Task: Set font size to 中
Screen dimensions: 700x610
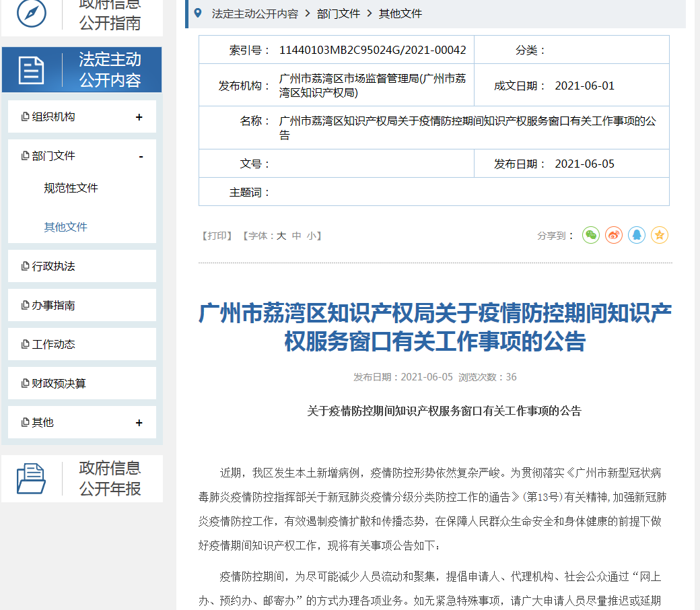Action: click(x=296, y=236)
